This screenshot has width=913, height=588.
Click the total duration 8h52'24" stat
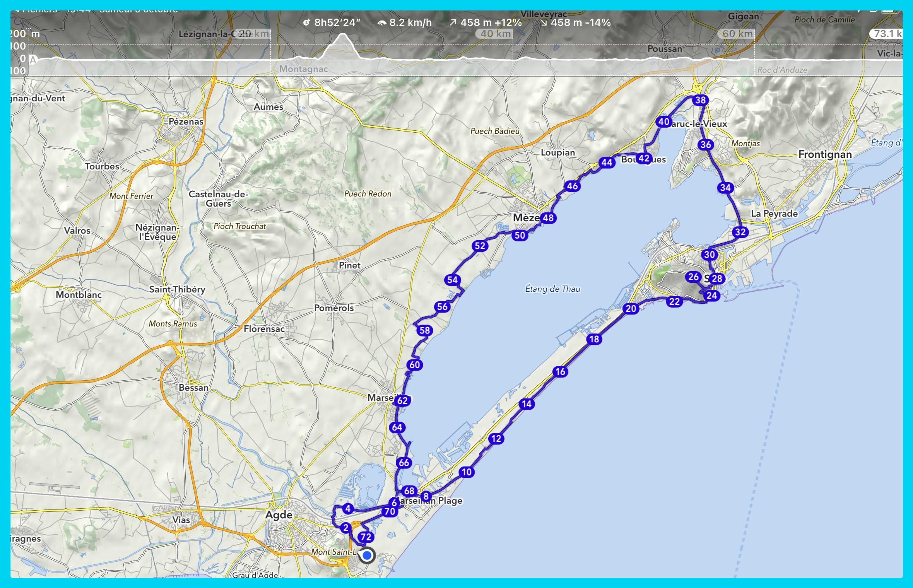pos(337,23)
